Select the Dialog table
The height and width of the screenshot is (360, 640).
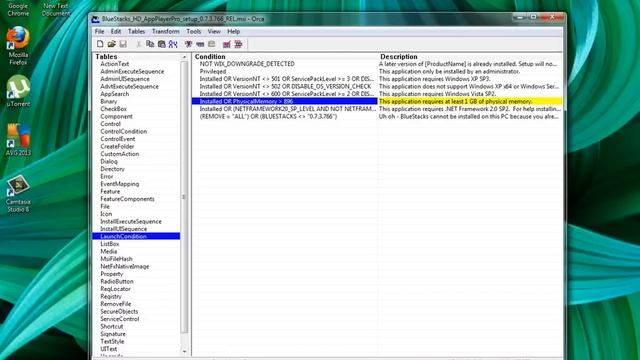point(109,162)
